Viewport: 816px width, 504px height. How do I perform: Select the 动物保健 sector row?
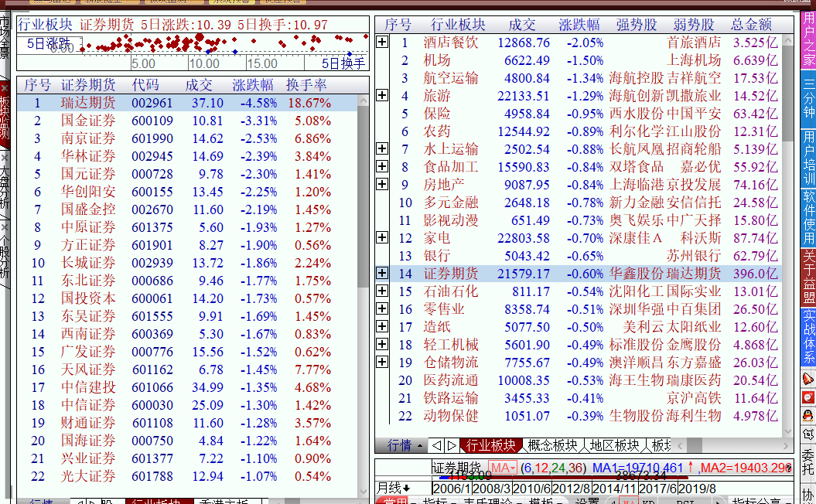click(586, 416)
